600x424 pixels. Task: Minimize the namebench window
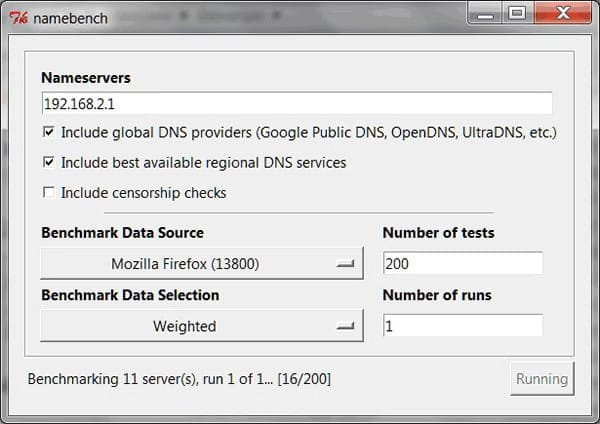[487, 13]
